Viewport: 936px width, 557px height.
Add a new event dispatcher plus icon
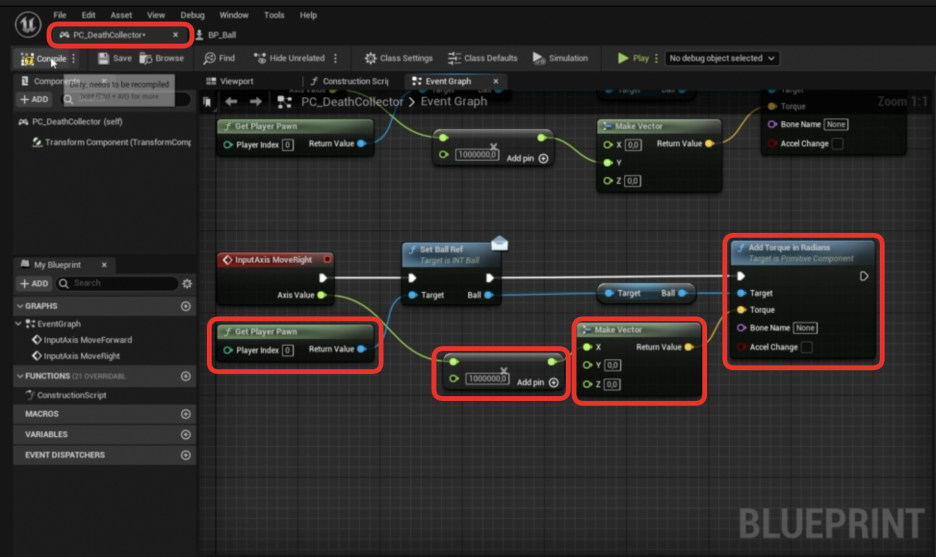(186, 455)
